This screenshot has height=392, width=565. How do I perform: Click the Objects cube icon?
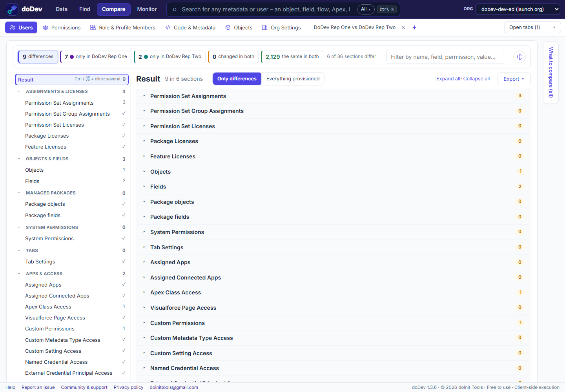tap(228, 27)
